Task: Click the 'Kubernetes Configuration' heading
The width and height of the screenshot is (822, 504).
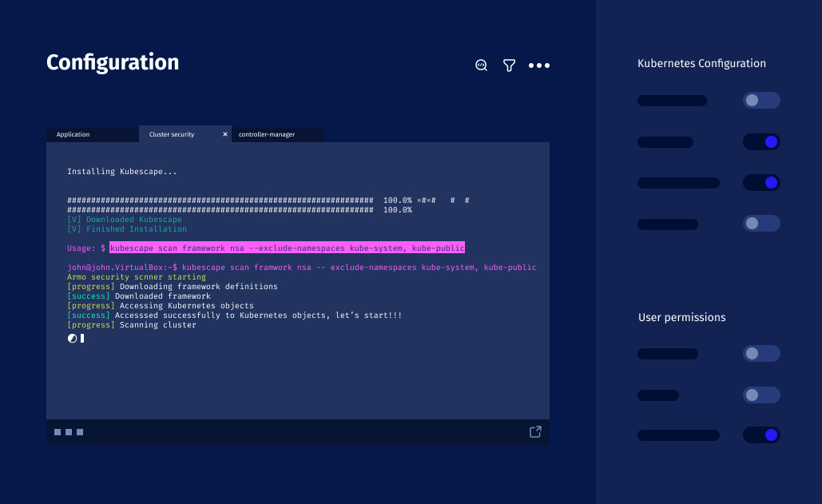Action: [701, 63]
